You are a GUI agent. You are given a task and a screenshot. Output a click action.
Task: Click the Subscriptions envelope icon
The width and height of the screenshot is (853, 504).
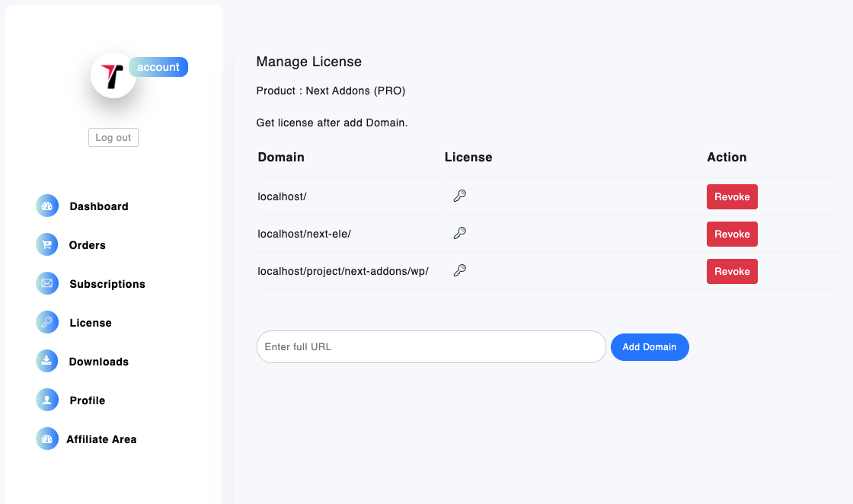47,284
